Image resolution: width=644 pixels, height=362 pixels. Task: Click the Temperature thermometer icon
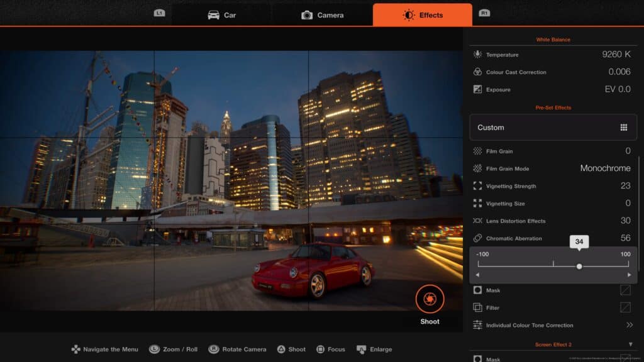(476, 54)
